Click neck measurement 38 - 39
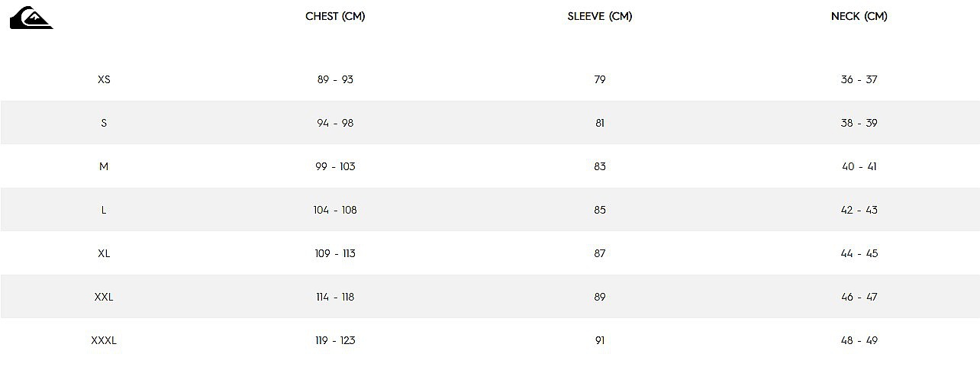Image resolution: width=980 pixels, height=370 pixels. [x=859, y=123]
